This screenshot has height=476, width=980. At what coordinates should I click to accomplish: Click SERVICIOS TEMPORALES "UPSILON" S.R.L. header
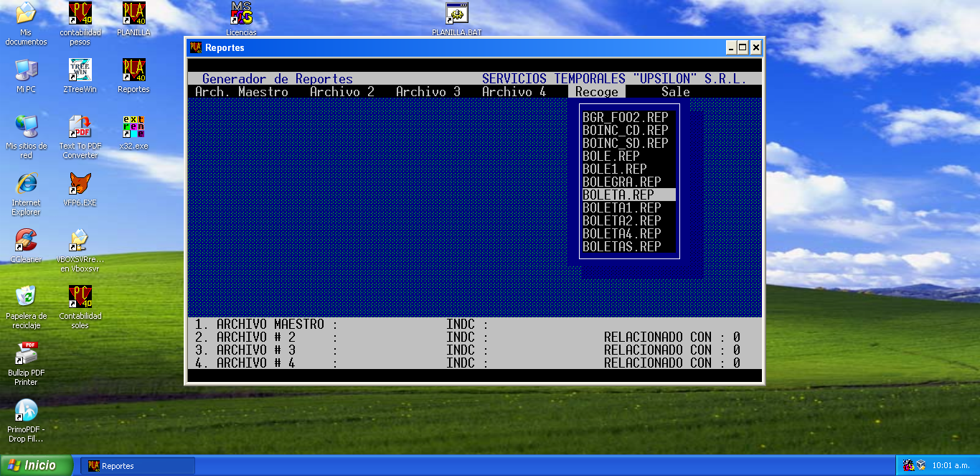click(x=614, y=79)
